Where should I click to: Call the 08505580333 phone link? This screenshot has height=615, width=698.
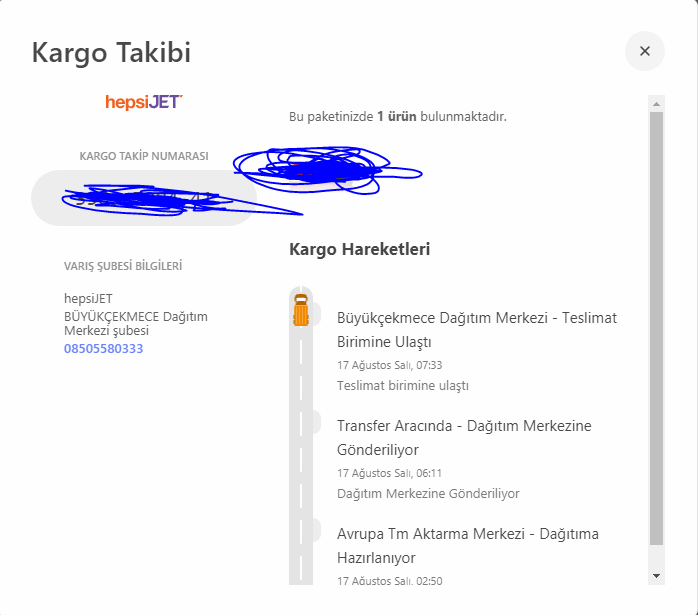103,349
